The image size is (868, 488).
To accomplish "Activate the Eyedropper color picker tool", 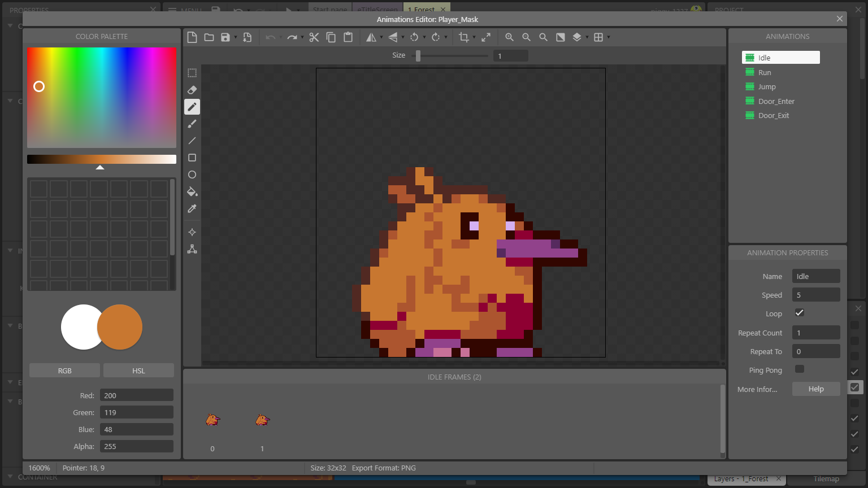I will click(192, 208).
